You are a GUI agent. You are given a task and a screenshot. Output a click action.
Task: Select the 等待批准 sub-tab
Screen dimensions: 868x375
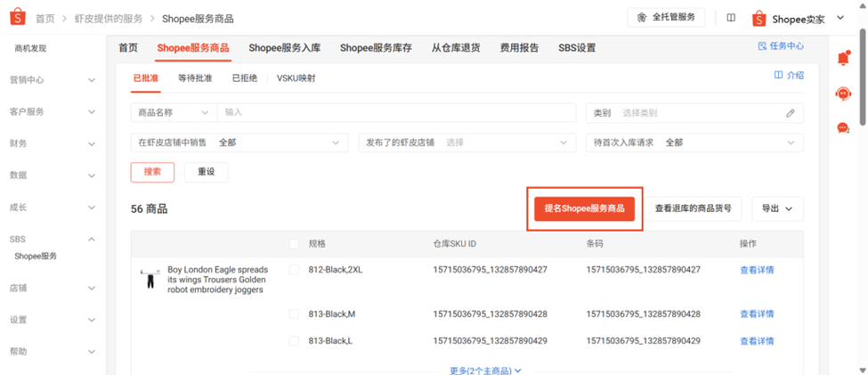(195, 78)
